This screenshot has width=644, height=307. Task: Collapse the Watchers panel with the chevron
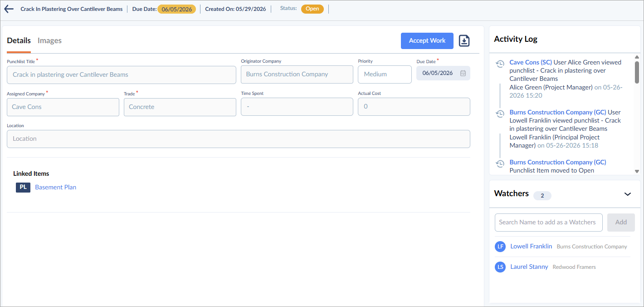pyautogui.click(x=628, y=194)
